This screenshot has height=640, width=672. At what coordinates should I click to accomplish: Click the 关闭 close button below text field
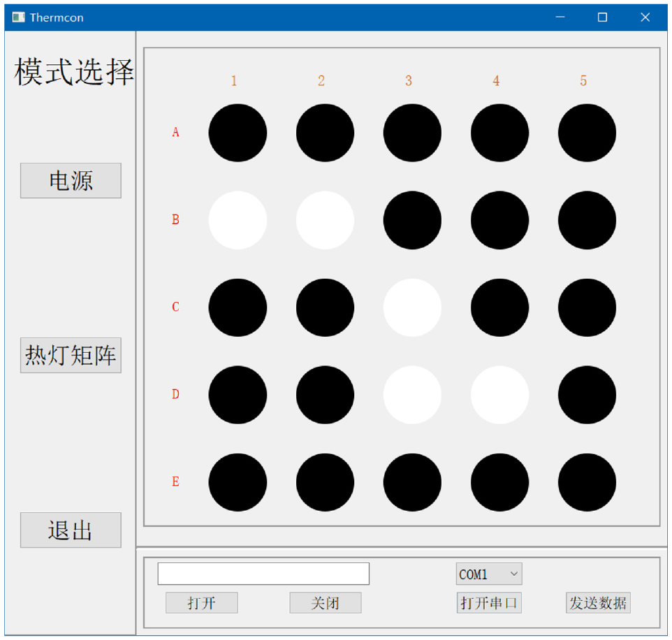coord(326,603)
